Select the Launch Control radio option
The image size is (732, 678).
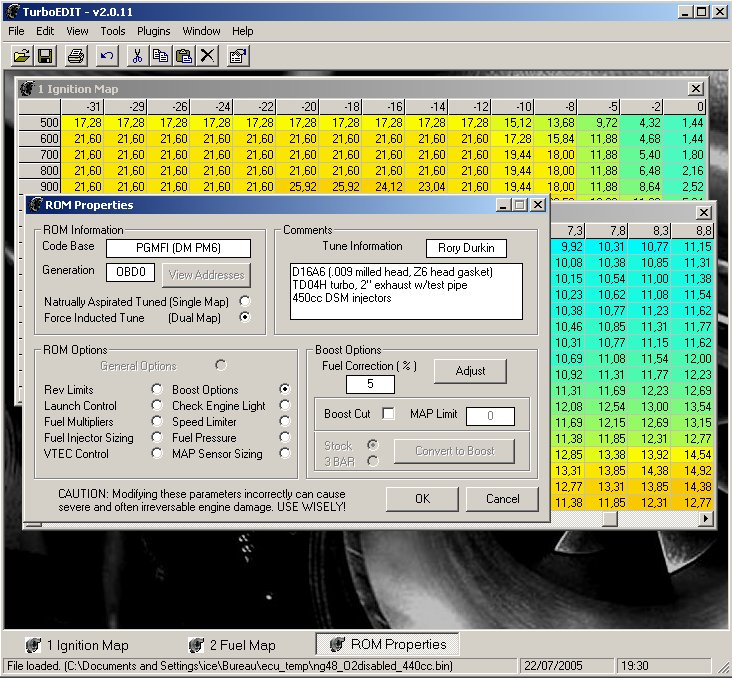click(157, 405)
